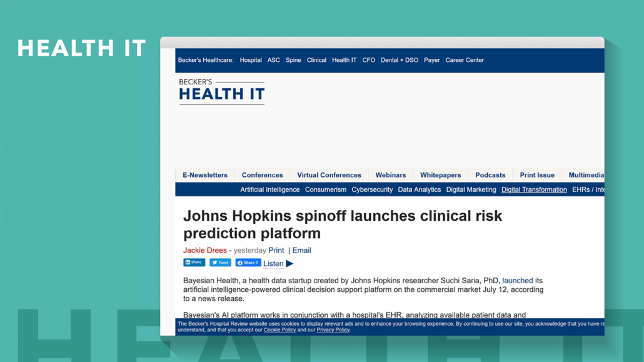Select the Conferences tab
Viewport: 644px width, 362px height.
[x=263, y=175]
